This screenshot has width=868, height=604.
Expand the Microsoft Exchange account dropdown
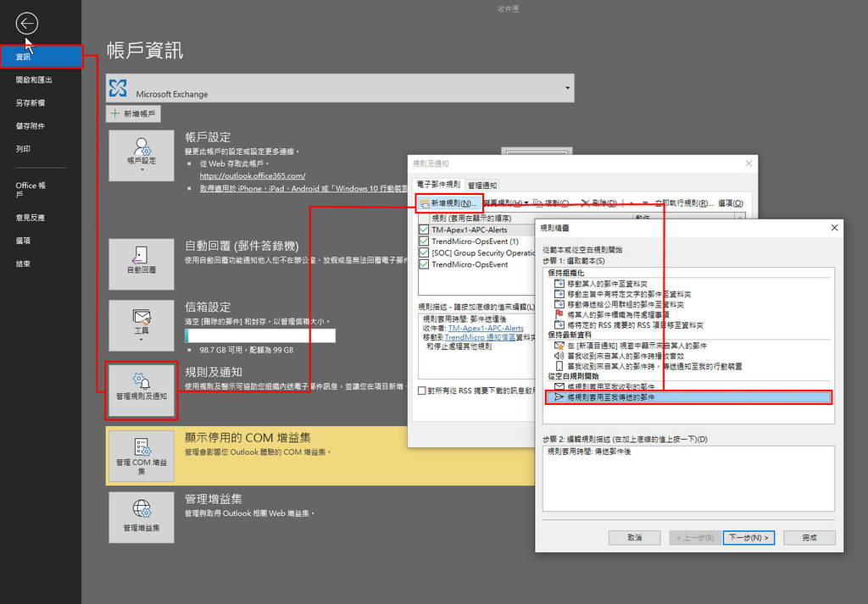[x=567, y=88]
